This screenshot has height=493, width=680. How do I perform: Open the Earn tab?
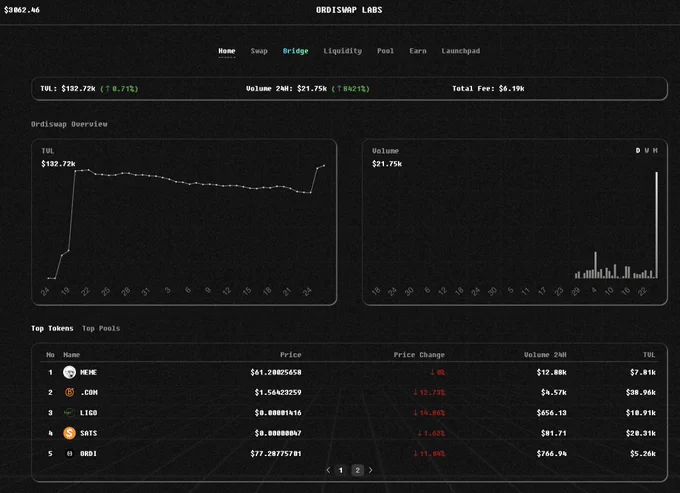[418, 51]
